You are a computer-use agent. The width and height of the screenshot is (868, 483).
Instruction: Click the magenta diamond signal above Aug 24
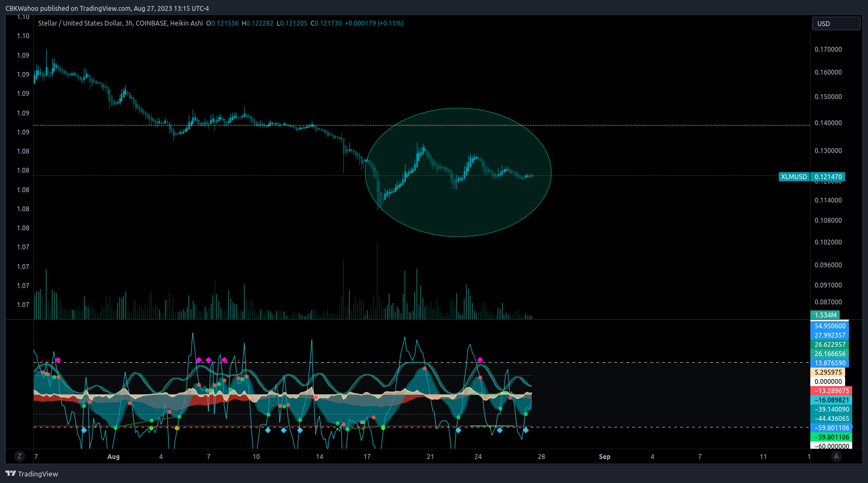point(480,360)
